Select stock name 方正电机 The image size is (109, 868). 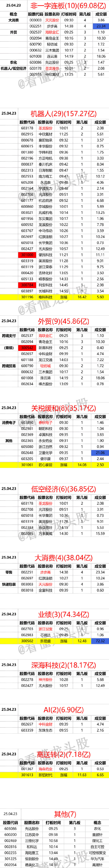45,158
